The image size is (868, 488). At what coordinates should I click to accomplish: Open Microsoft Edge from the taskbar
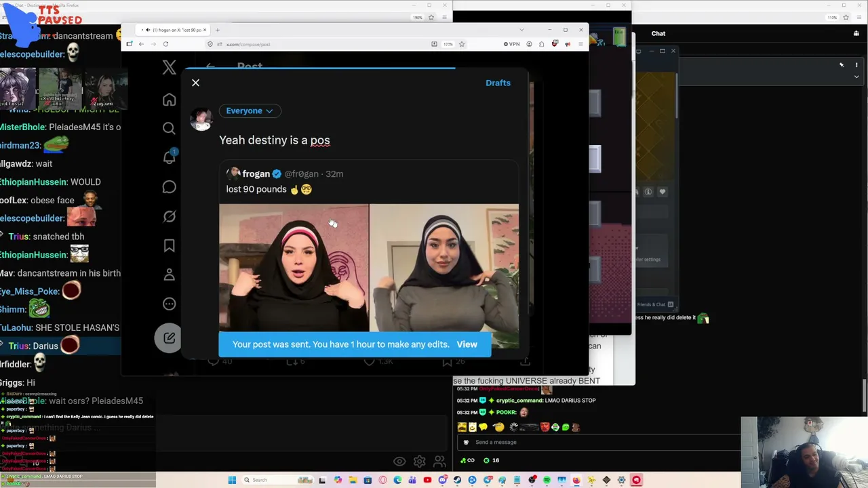[397, 480]
